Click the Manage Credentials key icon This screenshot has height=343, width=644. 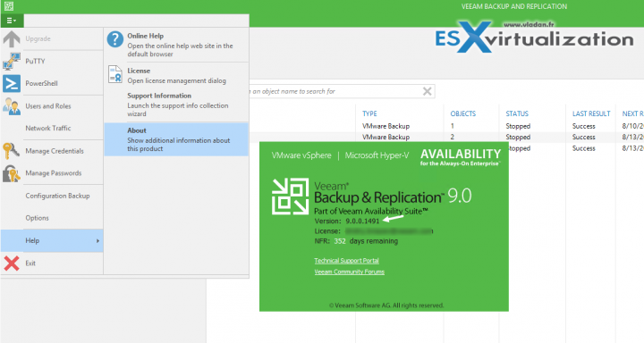click(x=11, y=151)
